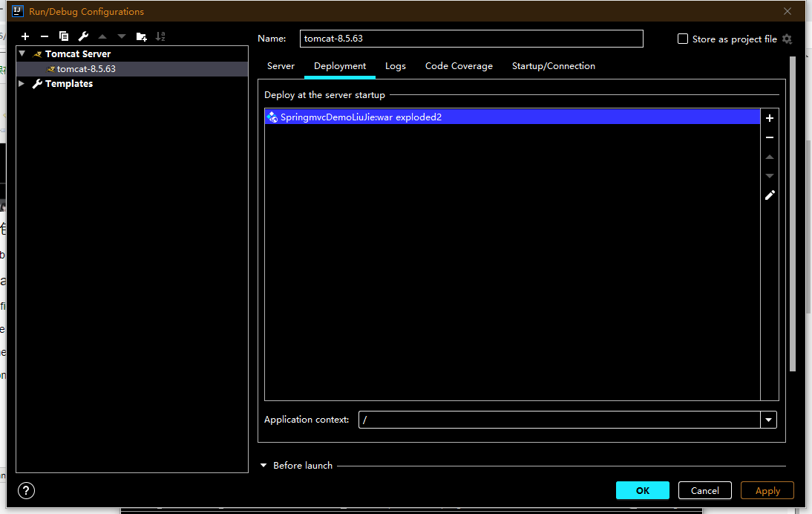
Task: Add a deployment artifact with plus icon
Action: [x=770, y=118]
